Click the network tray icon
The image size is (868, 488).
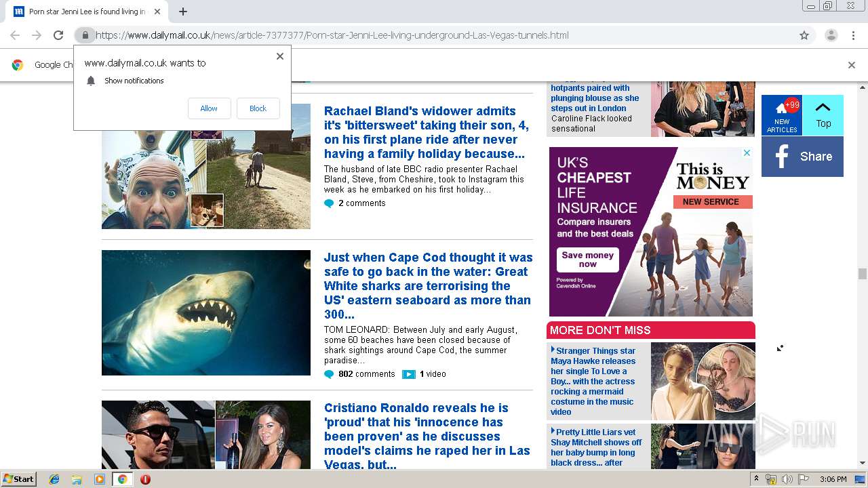[771, 479]
